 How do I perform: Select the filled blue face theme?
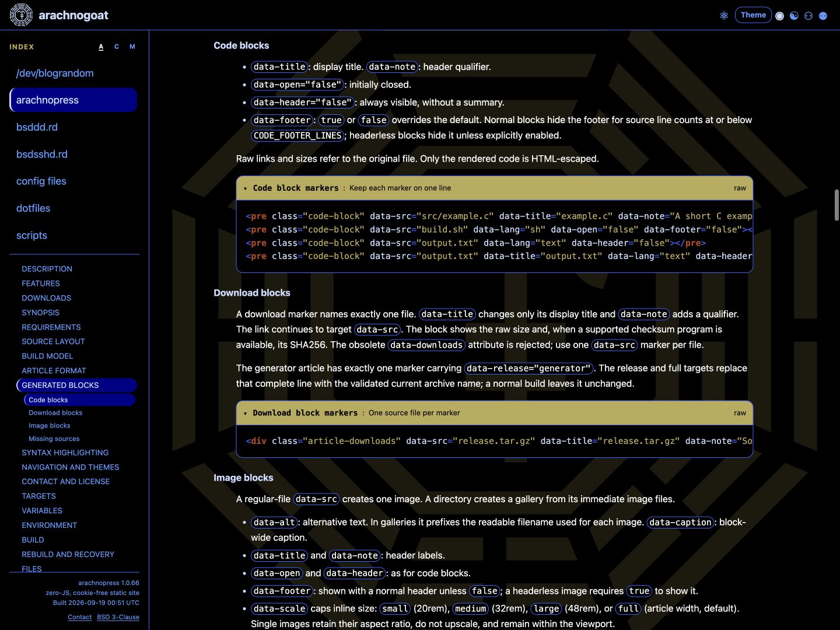tap(823, 16)
